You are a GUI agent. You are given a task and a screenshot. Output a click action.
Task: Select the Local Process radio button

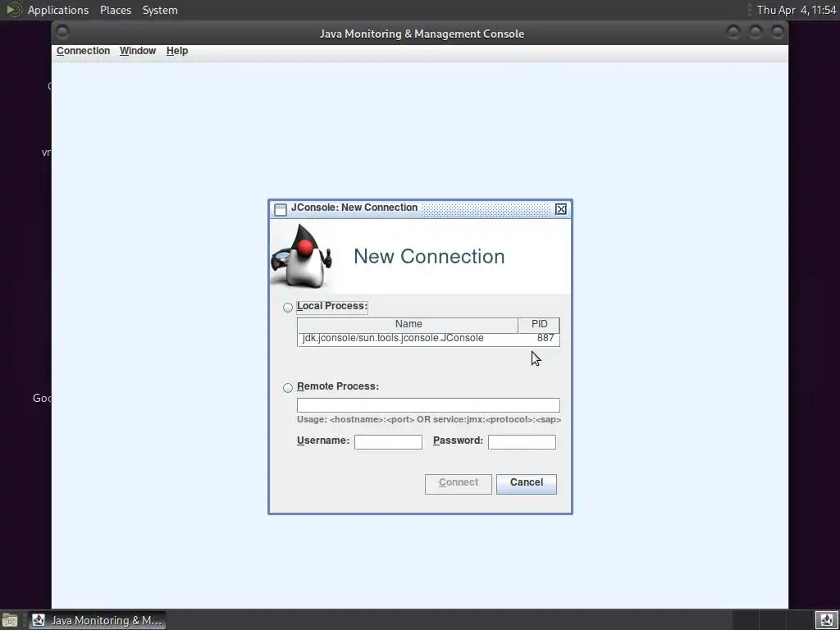click(288, 308)
